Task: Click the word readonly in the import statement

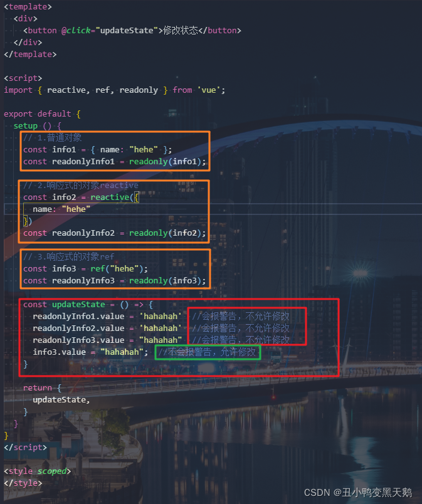Action: point(139,90)
